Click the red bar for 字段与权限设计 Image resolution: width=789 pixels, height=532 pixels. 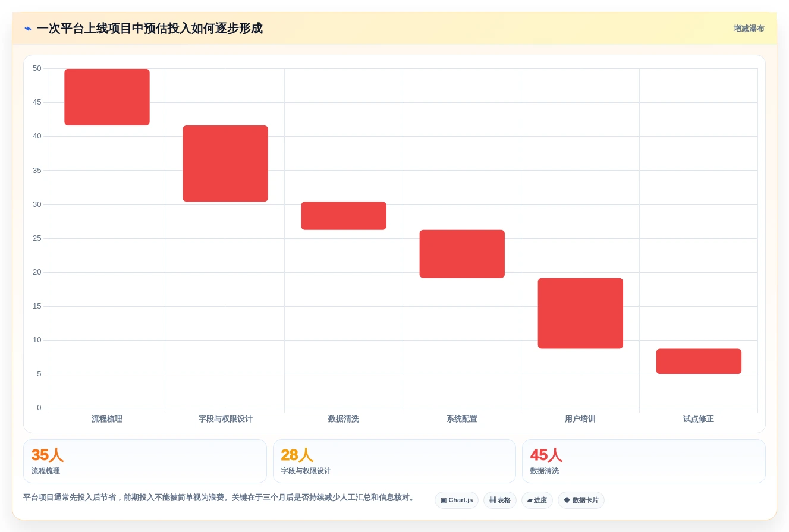point(225,163)
